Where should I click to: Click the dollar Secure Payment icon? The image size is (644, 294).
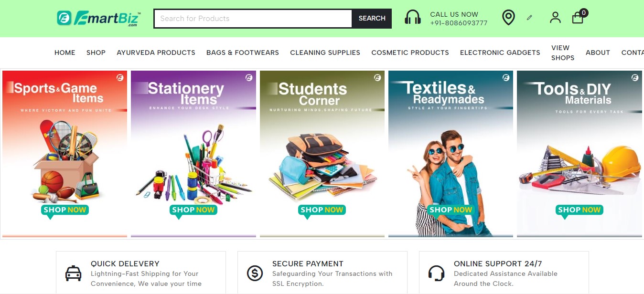255,273
